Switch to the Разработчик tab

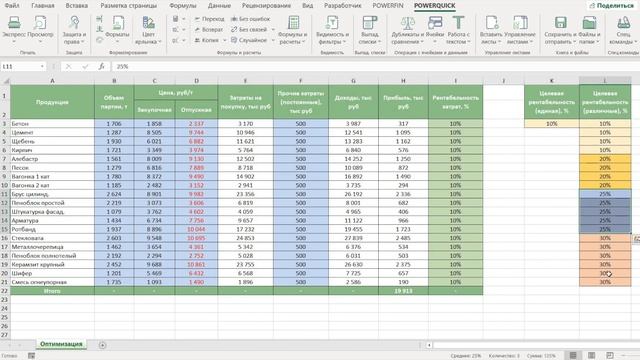point(343,6)
